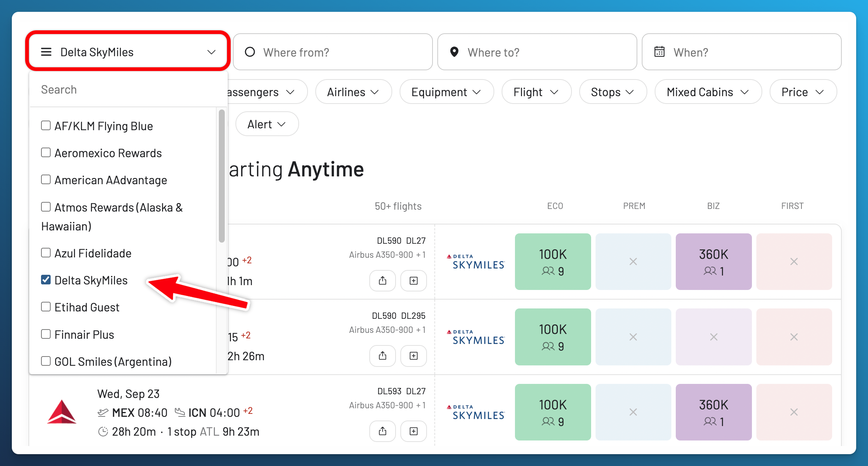The width and height of the screenshot is (868, 466).
Task: Open the Airlines filter dropdown
Action: click(x=353, y=92)
